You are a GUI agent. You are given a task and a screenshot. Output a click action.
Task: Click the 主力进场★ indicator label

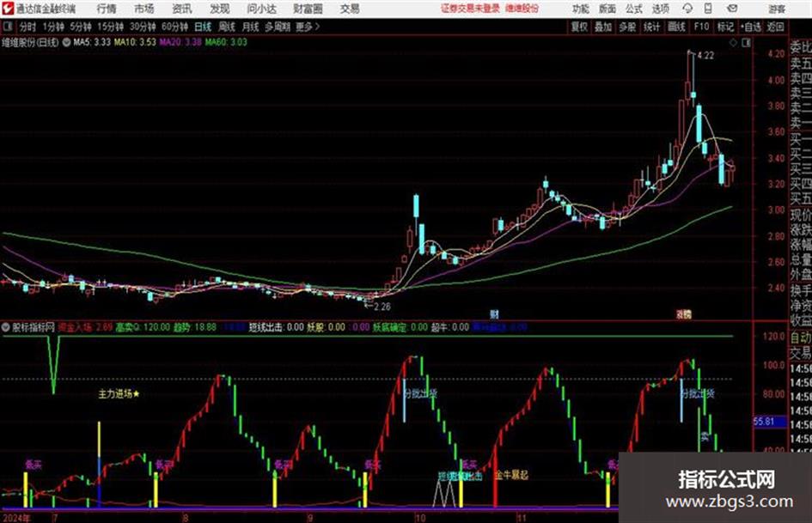point(119,394)
